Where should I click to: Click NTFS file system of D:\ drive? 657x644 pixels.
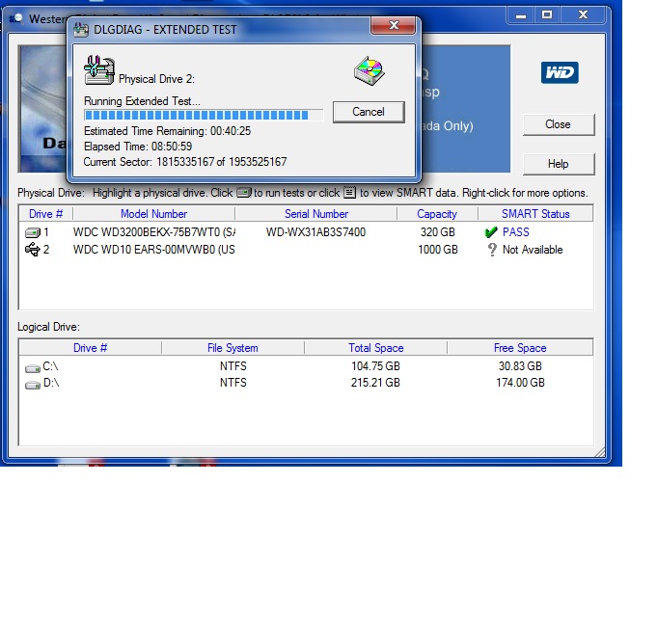[233, 383]
